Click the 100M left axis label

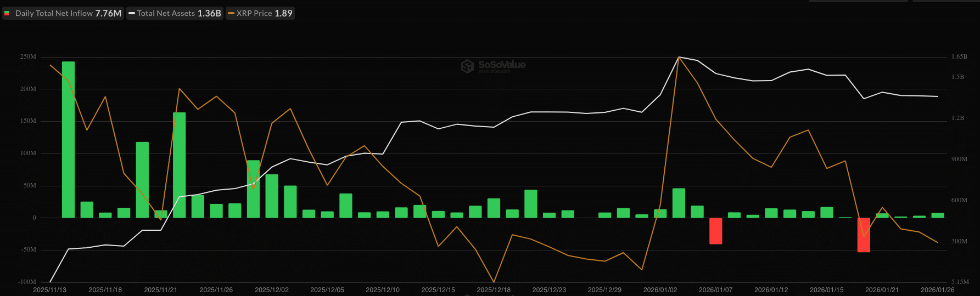[29, 153]
